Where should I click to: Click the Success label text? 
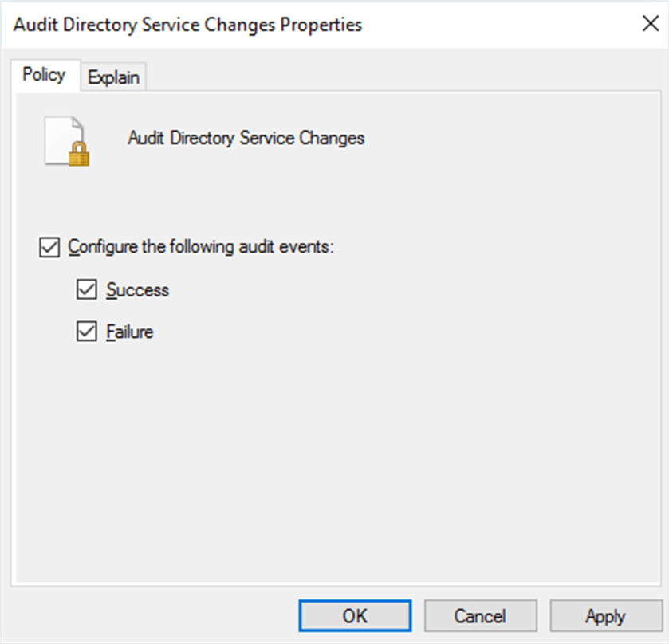click(x=138, y=290)
